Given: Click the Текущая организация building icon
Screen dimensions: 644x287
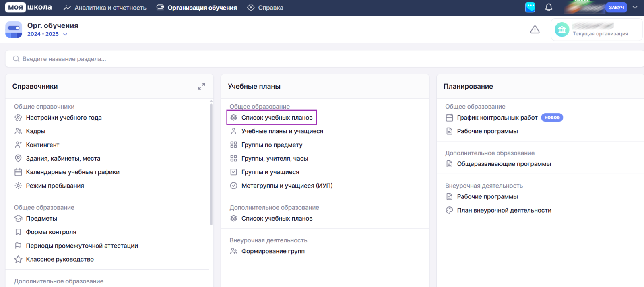Looking at the screenshot, I should tap(562, 29).
